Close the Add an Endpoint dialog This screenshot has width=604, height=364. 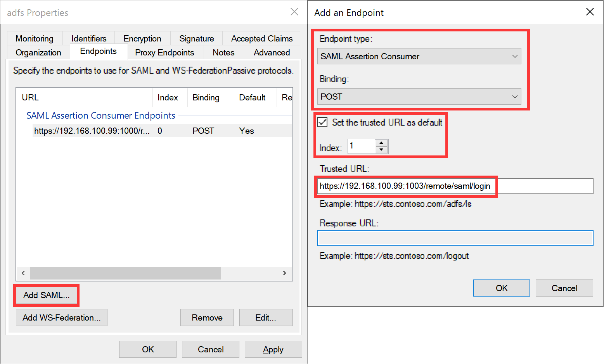[590, 12]
